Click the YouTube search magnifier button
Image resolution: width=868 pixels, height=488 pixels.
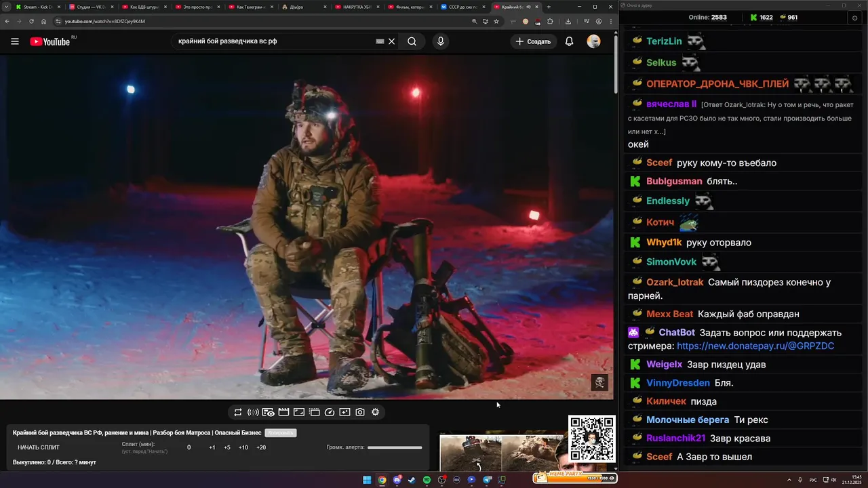pyautogui.click(x=412, y=41)
